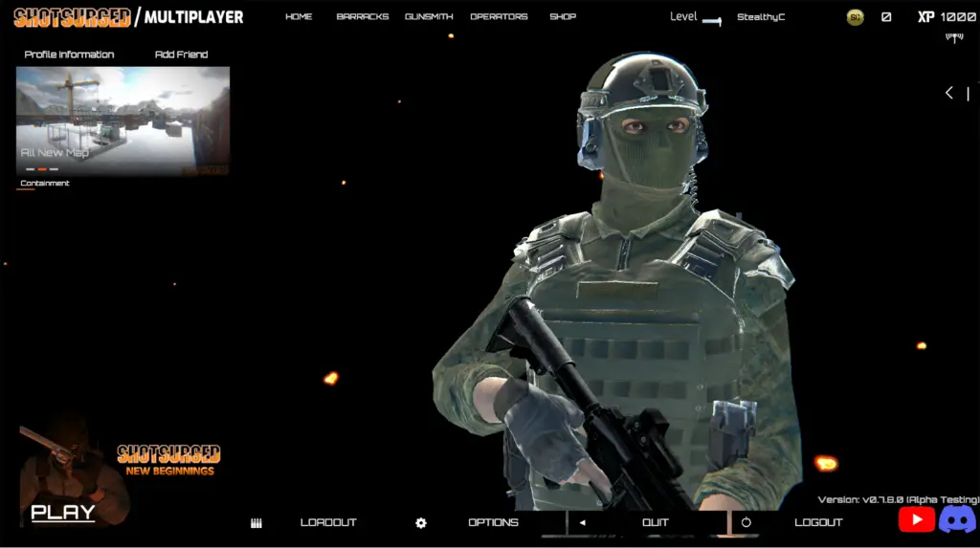Expand the side panel with the left chevron
The image size is (980, 548).
tap(949, 93)
